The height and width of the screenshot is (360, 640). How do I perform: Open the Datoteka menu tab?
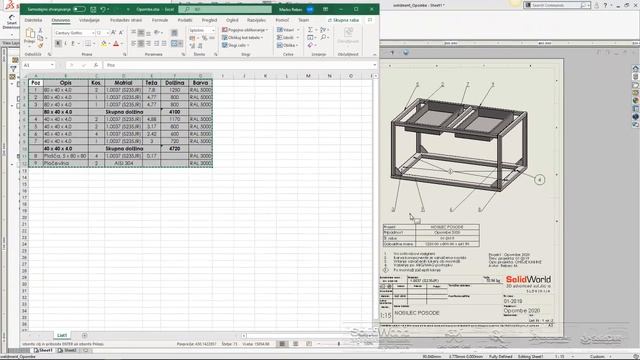coord(33,20)
